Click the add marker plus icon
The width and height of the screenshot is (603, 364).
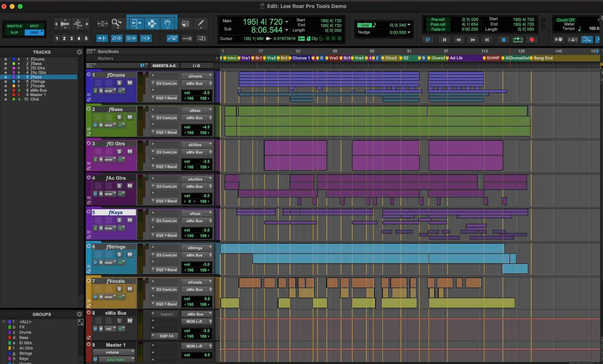217,58
